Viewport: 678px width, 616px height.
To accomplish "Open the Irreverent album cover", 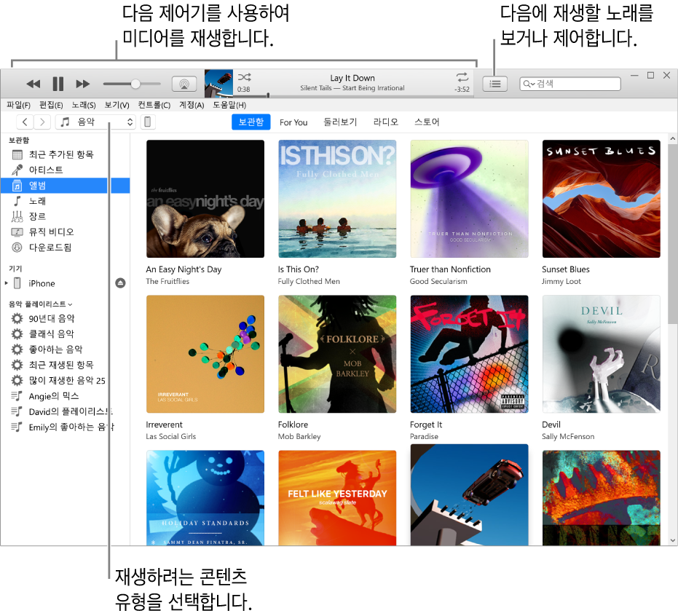I will pos(205,354).
